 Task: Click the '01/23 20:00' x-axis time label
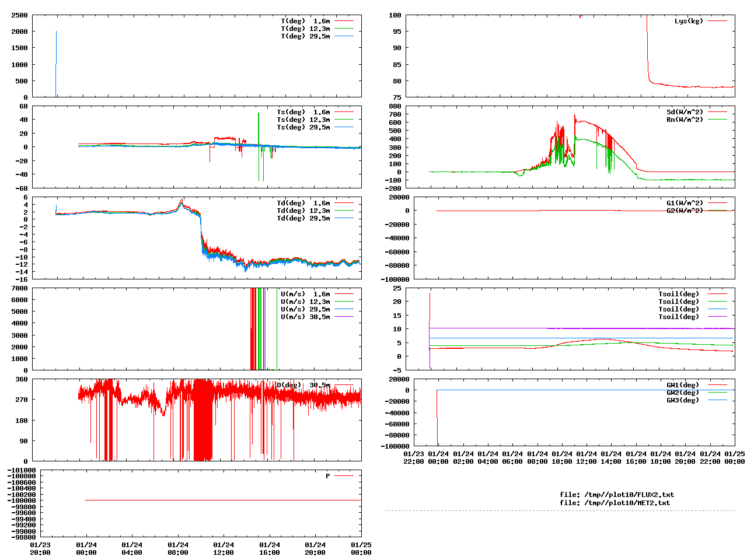tap(40, 548)
